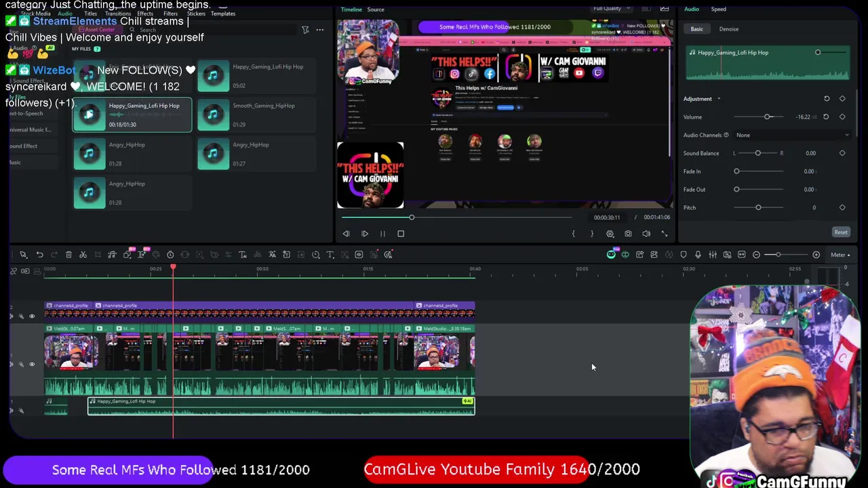Reset Volume with its circular arrow
The height and width of the screenshot is (488, 868).
click(826, 117)
